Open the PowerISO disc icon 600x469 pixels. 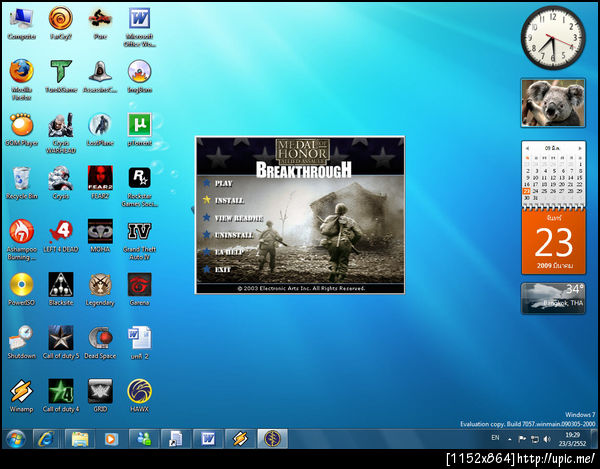click(x=21, y=289)
